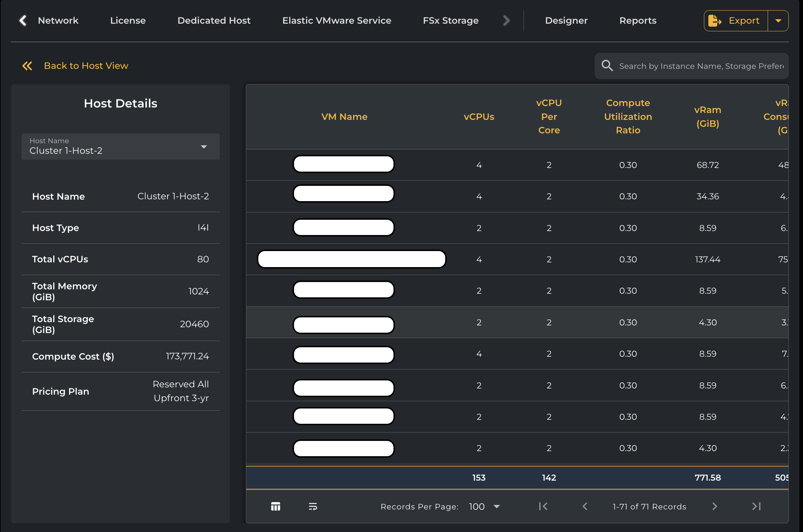Click the double-chevron Back to Host View icon
The height and width of the screenshot is (532, 803).
click(x=27, y=66)
